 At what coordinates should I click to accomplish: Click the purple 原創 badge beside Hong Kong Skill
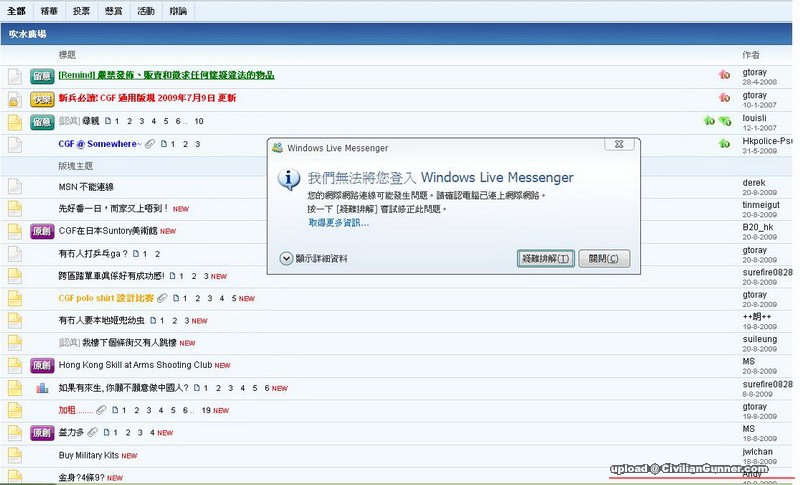pyautogui.click(x=42, y=365)
